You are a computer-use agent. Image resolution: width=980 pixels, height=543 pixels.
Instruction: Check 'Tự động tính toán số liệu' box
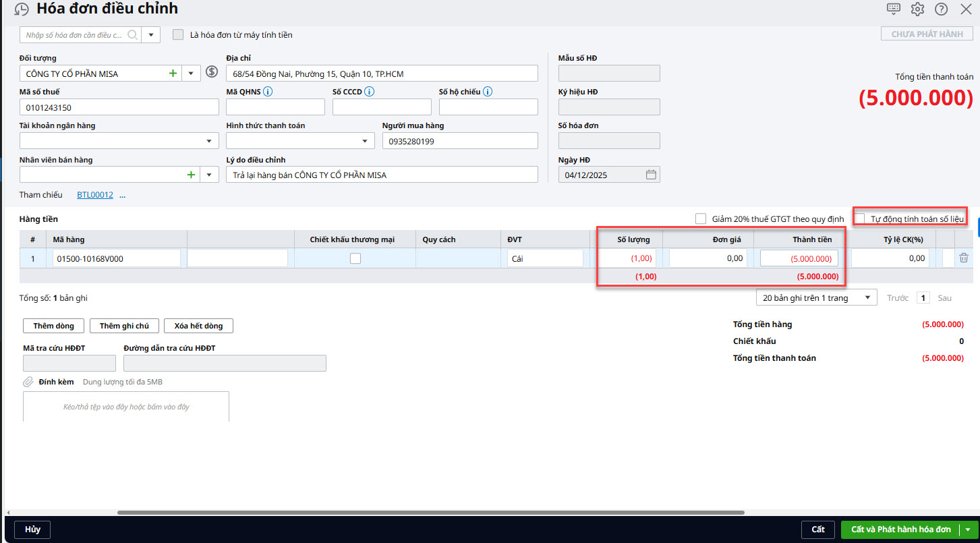coord(860,218)
